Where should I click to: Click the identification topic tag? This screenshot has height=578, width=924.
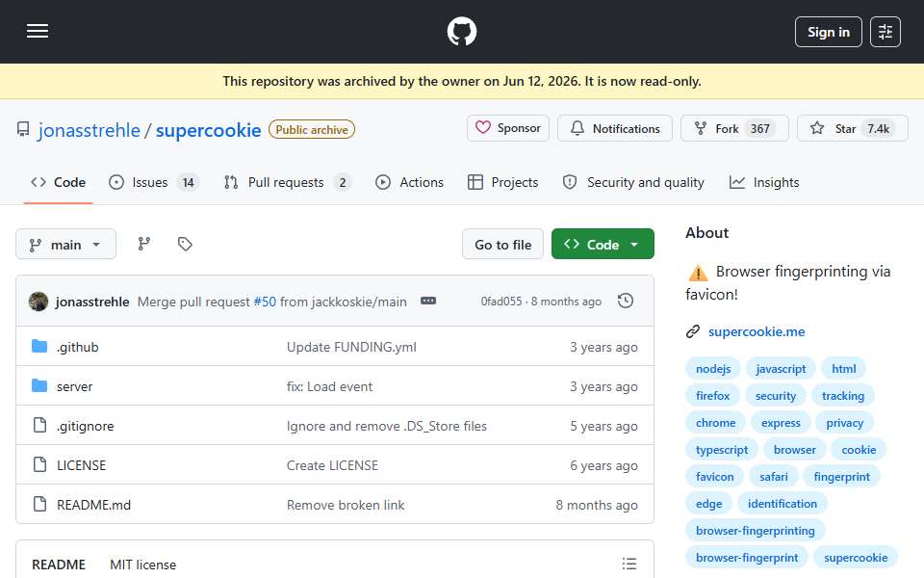tap(782, 504)
